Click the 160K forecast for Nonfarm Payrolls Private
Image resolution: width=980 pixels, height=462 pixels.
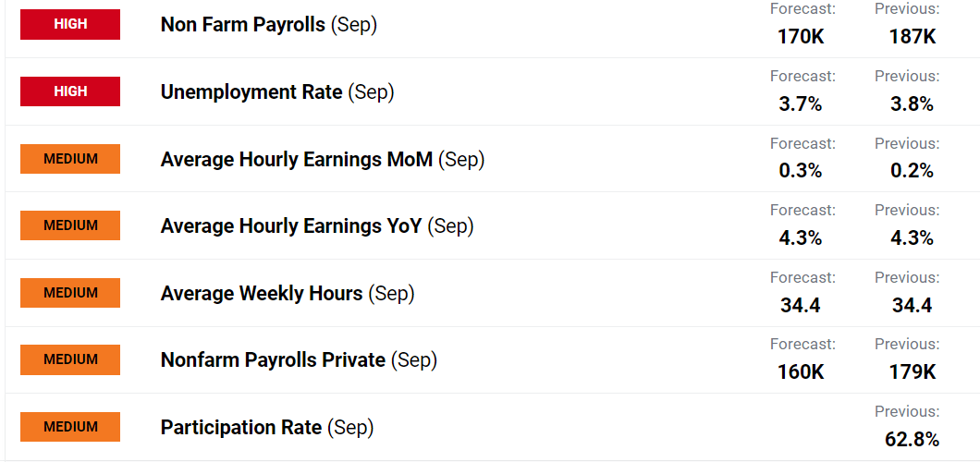click(801, 372)
